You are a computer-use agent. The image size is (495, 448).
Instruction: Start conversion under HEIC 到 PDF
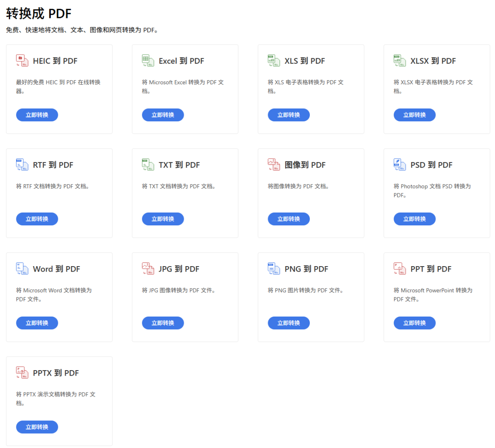click(x=37, y=115)
